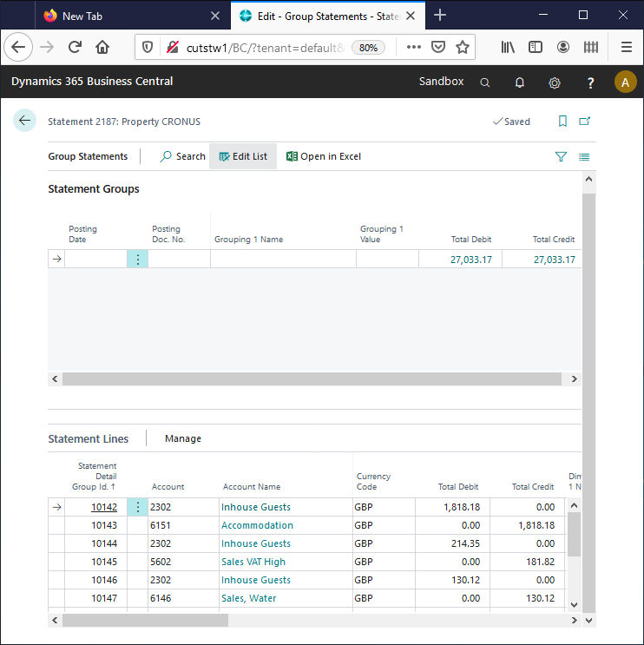The width and height of the screenshot is (644, 645).
Task: Reload the page in the browser
Action: click(75, 47)
